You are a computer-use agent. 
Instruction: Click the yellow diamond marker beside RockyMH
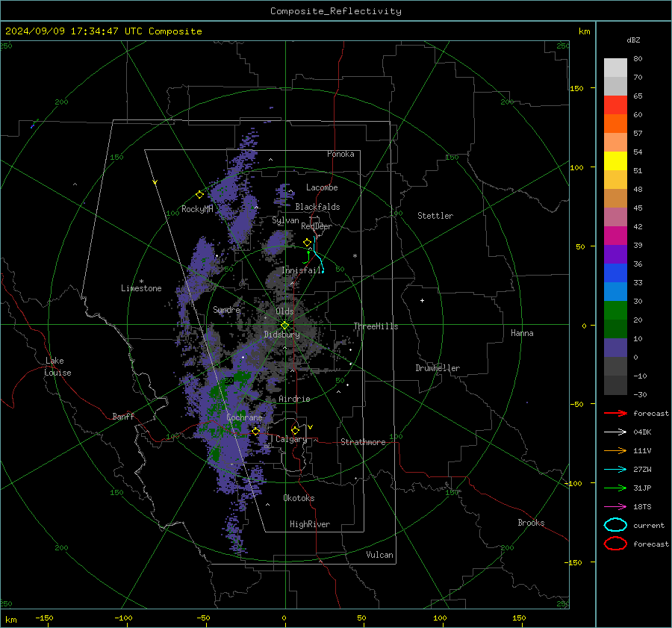click(x=199, y=195)
